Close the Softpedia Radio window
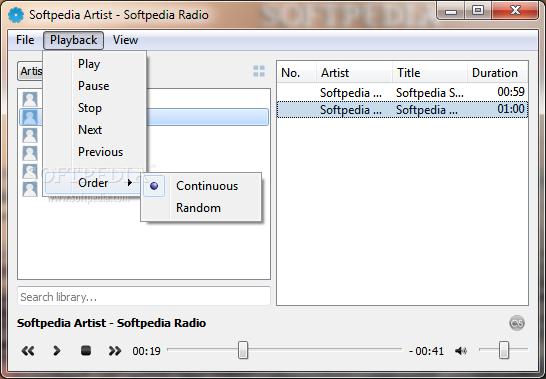The height and width of the screenshot is (379, 546). (515, 11)
